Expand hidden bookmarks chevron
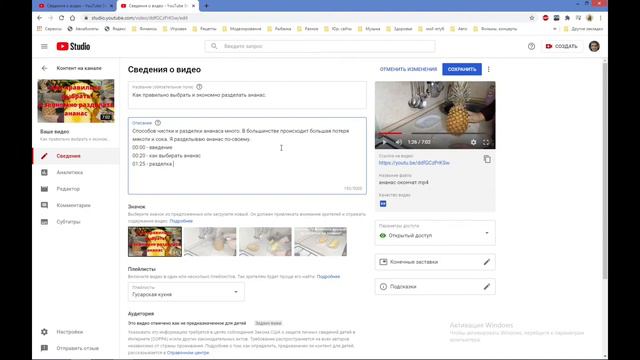 554,29
